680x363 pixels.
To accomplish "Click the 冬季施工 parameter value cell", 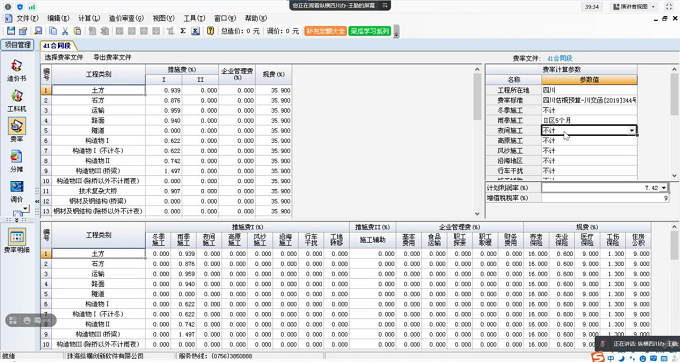I will coord(589,110).
